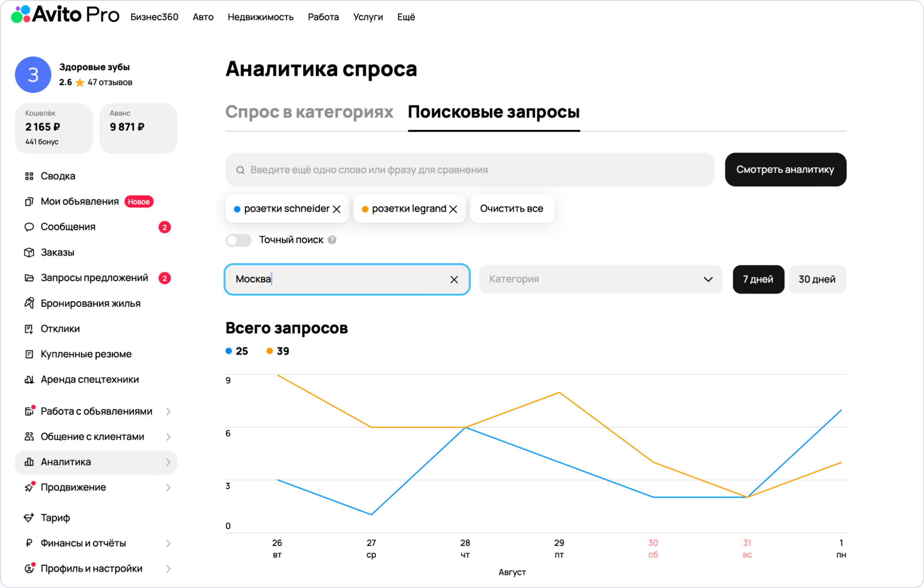This screenshot has width=924, height=588.
Task: Click the Сообщения chat bubble icon
Action: (29, 227)
